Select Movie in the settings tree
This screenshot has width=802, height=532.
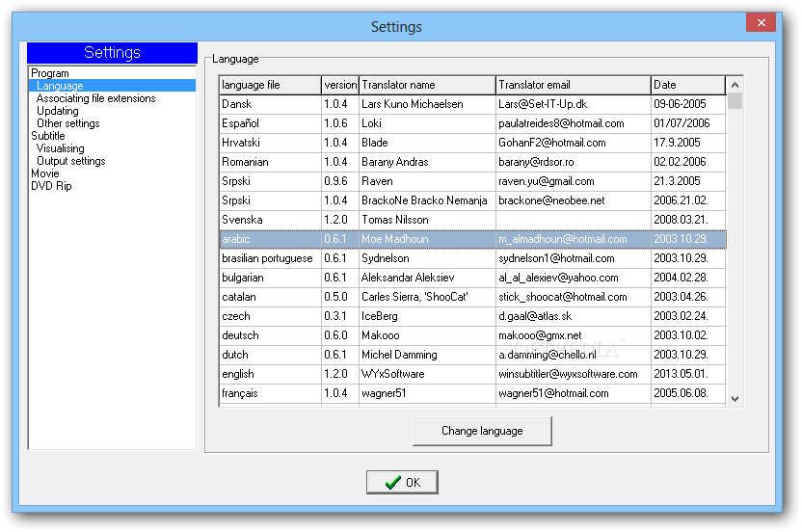[x=45, y=173]
